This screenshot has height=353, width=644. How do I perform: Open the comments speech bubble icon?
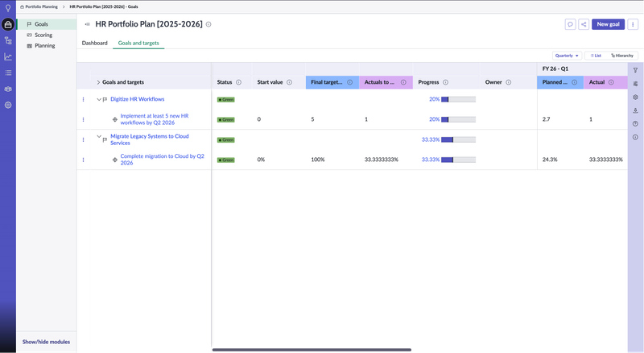click(571, 24)
